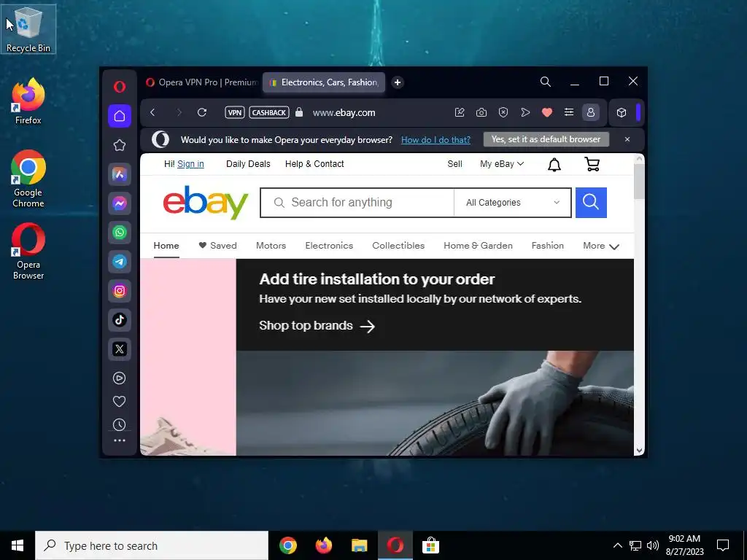Open ad blocker shield icon
747x560 pixels.
coord(503,112)
